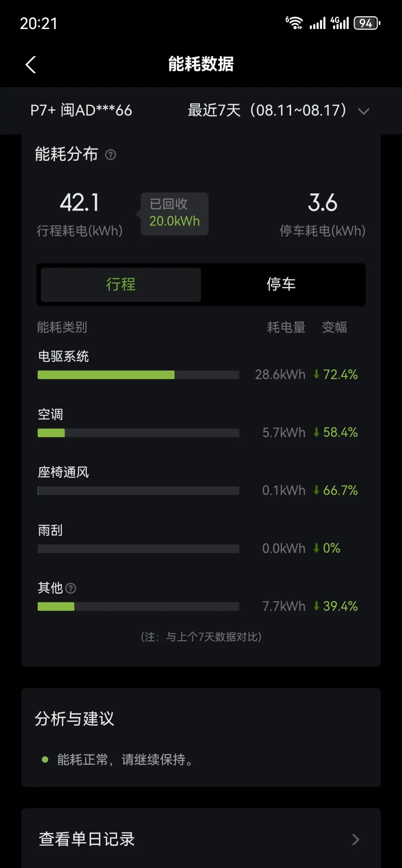Switch to the 行程 tab

121,285
